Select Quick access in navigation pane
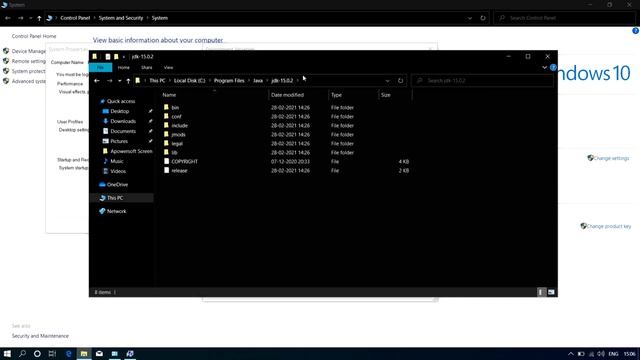Viewport: 640px width, 360px height. (120, 101)
